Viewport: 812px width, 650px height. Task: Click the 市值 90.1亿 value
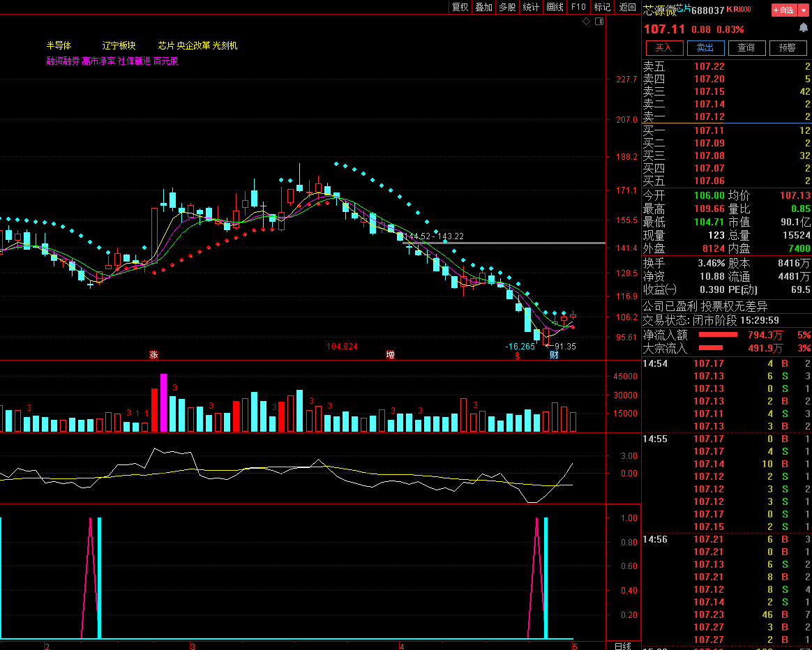(795, 222)
